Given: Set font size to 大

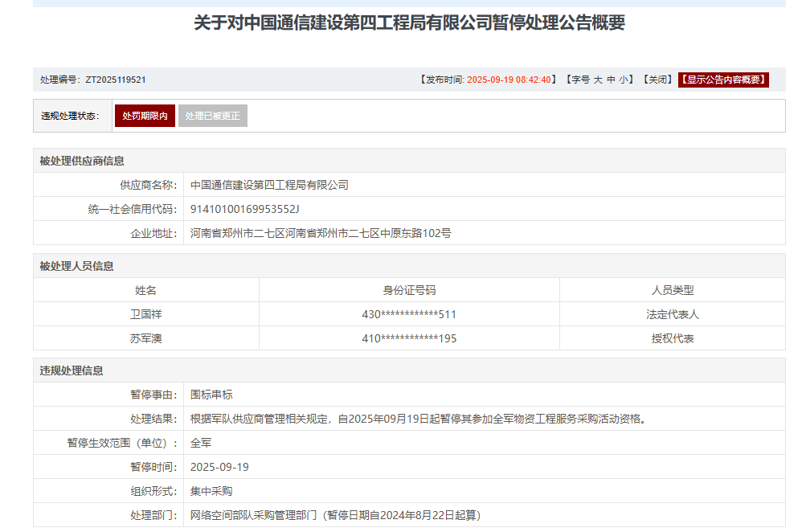Looking at the screenshot, I should pyautogui.click(x=597, y=80).
